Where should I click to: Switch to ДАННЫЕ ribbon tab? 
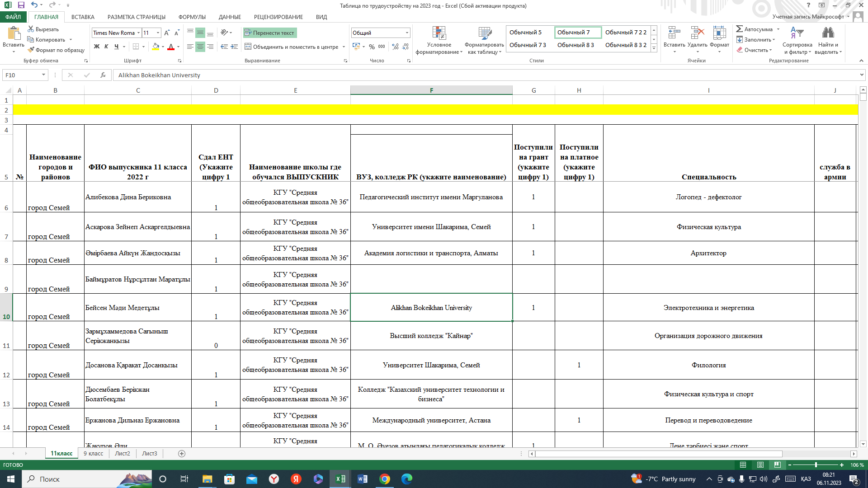tap(230, 17)
